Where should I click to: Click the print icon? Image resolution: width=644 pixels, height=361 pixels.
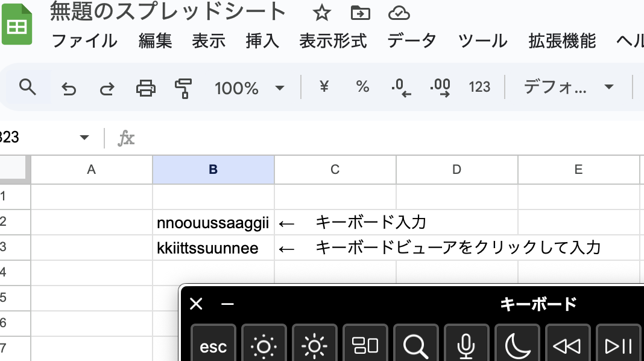(145, 89)
